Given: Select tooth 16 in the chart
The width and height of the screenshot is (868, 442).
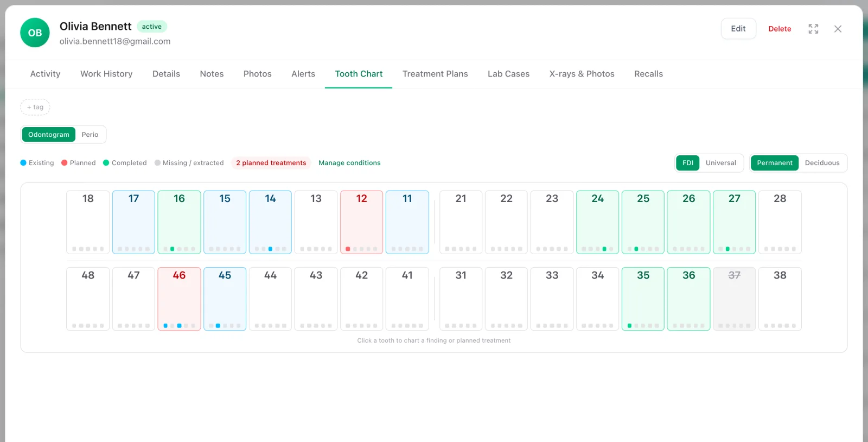Looking at the screenshot, I should pyautogui.click(x=179, y=222).
